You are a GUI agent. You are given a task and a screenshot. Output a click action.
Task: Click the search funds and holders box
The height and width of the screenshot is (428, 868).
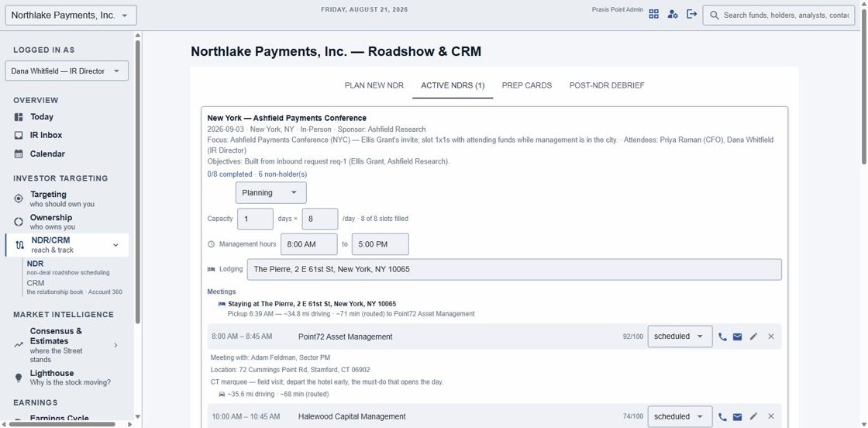point(778,16)
